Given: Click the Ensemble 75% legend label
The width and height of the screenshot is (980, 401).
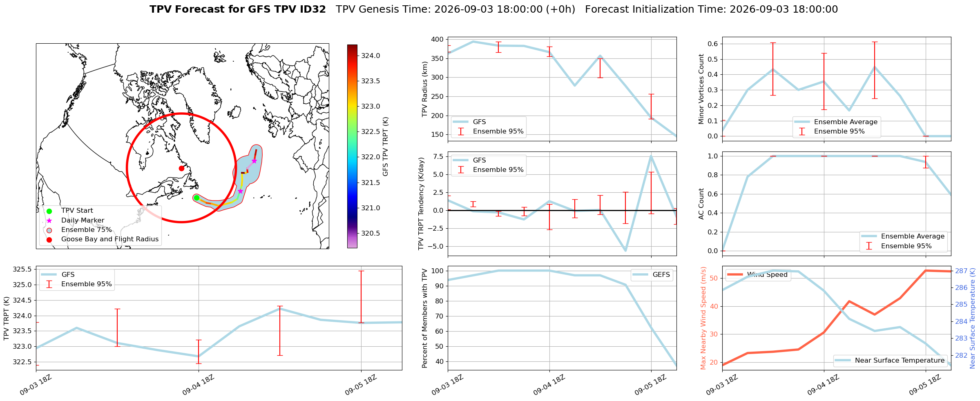Looking at the screenshot, I should pyautogui.click(x=87, y=230).
